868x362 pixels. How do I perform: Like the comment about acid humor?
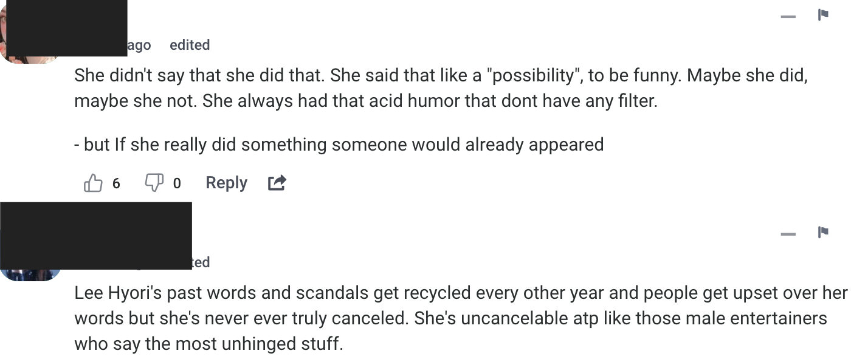93,183
